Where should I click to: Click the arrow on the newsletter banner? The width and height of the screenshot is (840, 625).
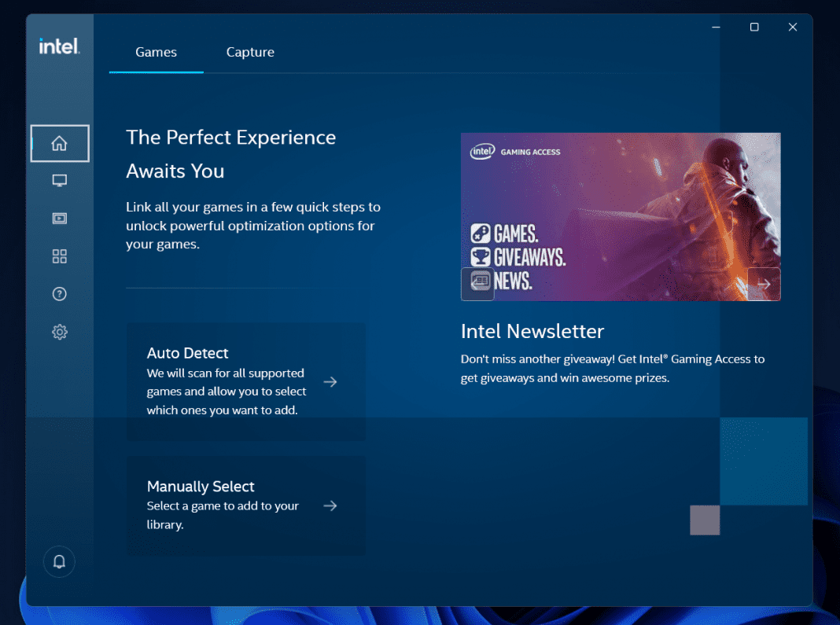[x=762, y=284]
